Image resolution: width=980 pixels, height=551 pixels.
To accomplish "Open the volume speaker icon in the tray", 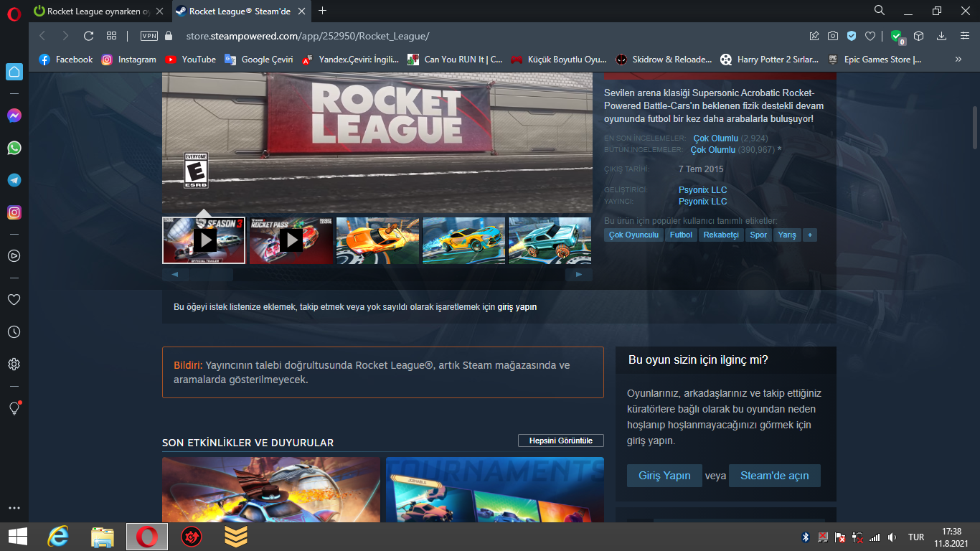I will pos(892,537).
